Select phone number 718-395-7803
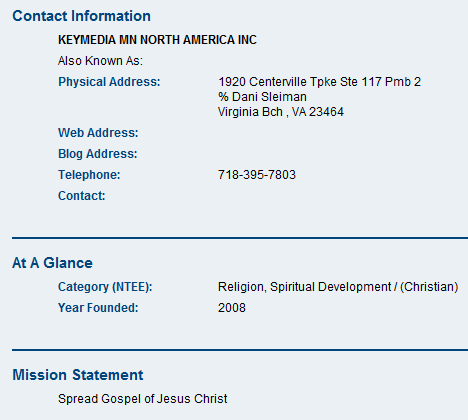Viewport: 468px width, 420px height. [257, 175]
